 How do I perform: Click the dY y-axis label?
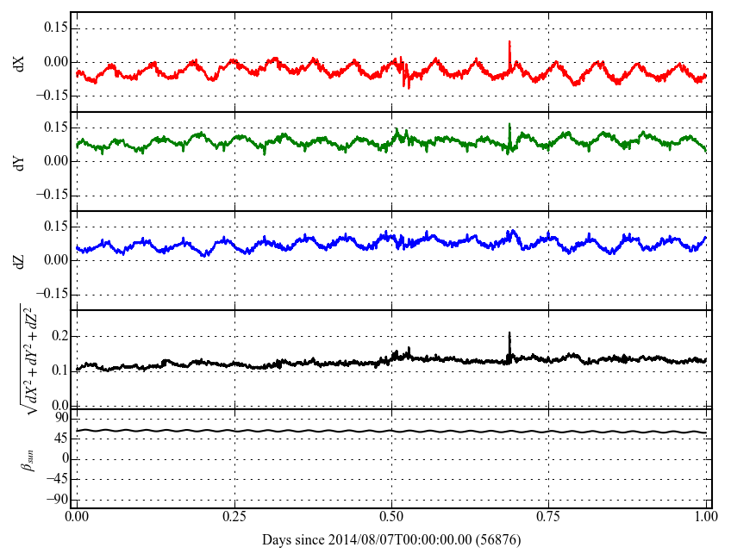point(20,161)
